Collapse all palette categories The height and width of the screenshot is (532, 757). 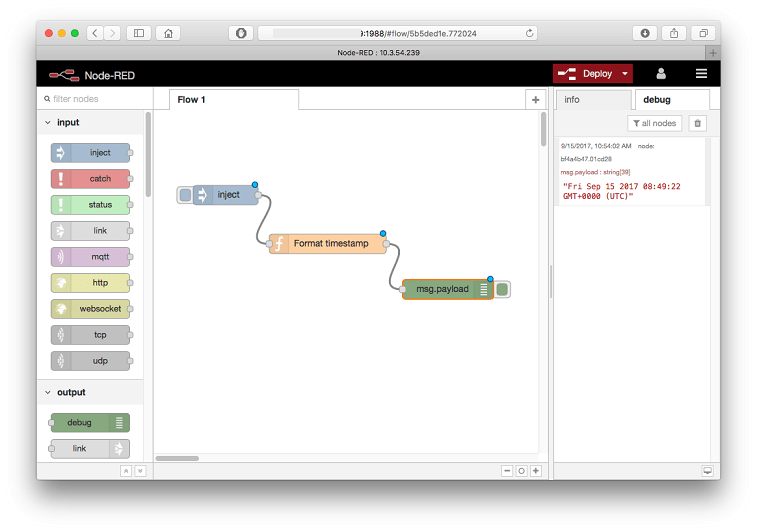pyautogui.click(x=126, y=471)
